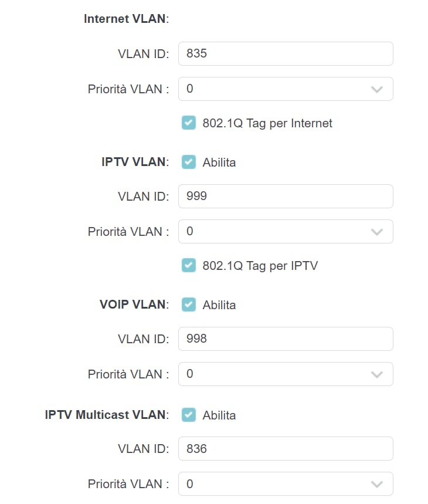Click chevron arrow of IPTV VLAN priority
The image size is (428, 504).
(377, 232)
